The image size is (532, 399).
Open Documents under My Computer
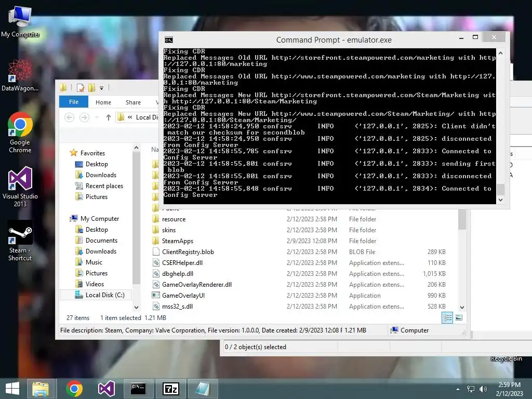click(x=101, y=240)
